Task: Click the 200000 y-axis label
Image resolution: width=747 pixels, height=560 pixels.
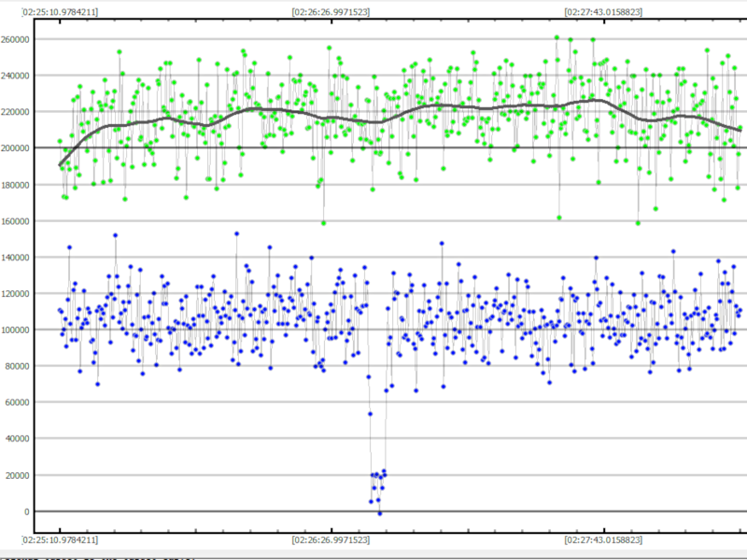Action: [x=16, y=148]
